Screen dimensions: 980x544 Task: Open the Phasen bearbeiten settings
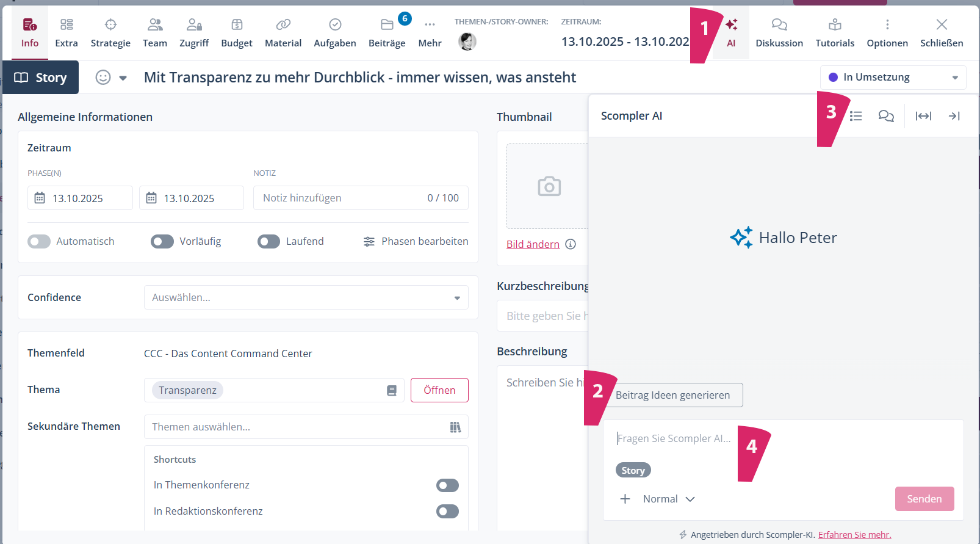coord(416,242)
